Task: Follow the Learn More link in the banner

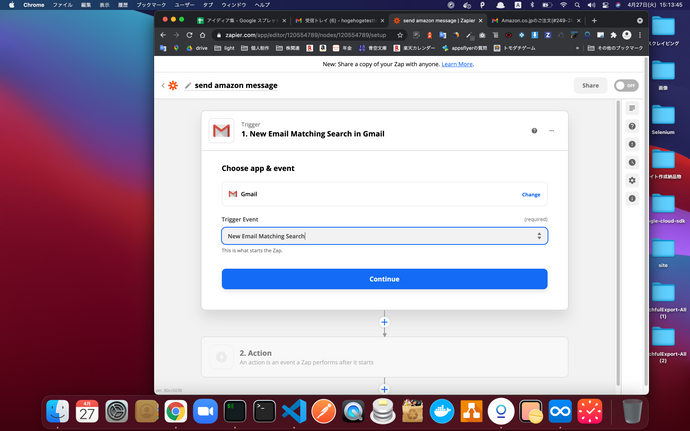Action: point(457,64)
